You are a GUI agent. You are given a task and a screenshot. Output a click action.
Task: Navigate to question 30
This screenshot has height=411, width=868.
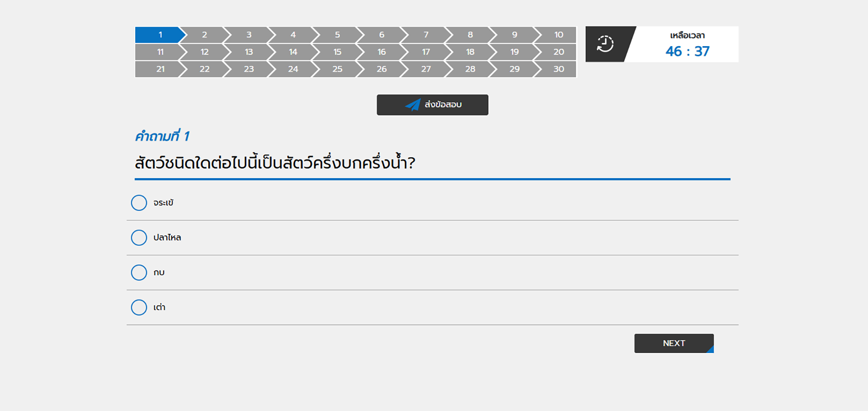[x=558, y=69]
